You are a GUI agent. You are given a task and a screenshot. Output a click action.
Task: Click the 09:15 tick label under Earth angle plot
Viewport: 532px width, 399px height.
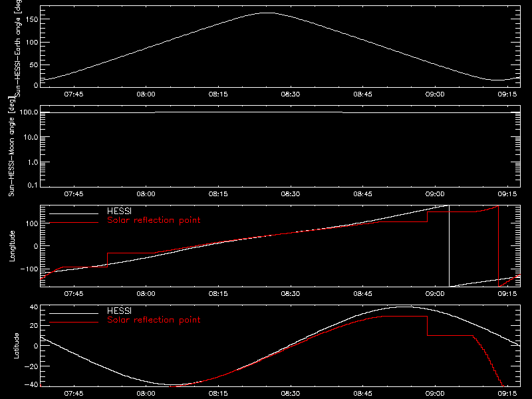pos(507,94)
